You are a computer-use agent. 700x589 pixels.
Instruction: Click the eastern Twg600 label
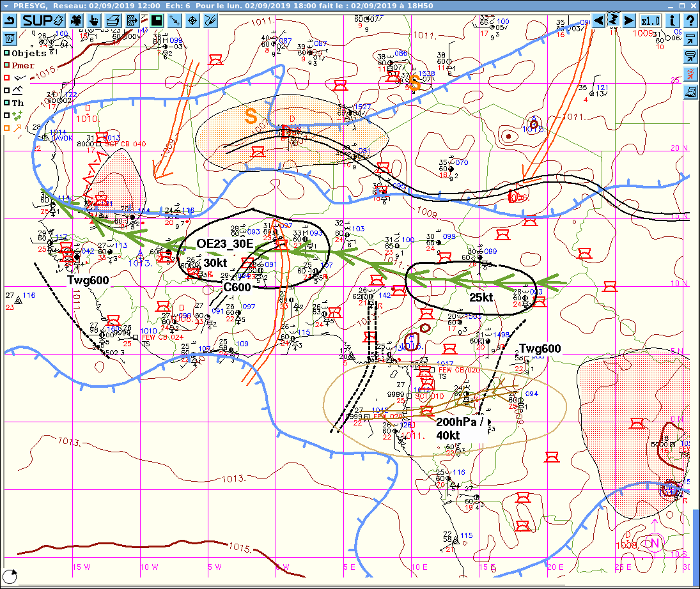pyautogui.click(x=540, y=349)
